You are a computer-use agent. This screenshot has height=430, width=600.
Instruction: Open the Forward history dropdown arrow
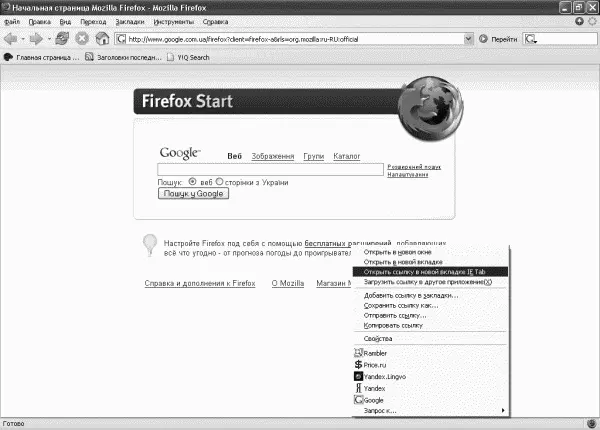point(49,39)
